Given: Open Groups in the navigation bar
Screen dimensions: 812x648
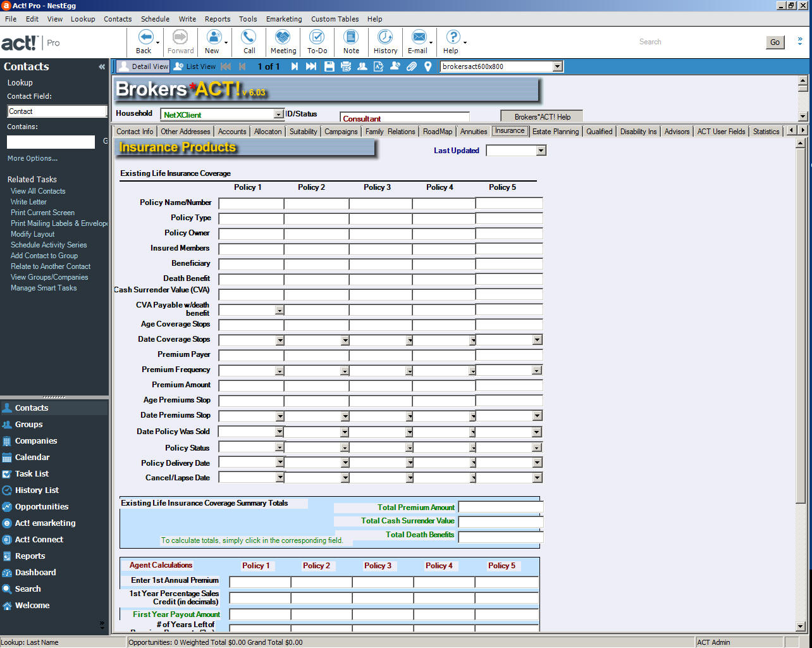Looking at the screenshot, I should (29, 425).
